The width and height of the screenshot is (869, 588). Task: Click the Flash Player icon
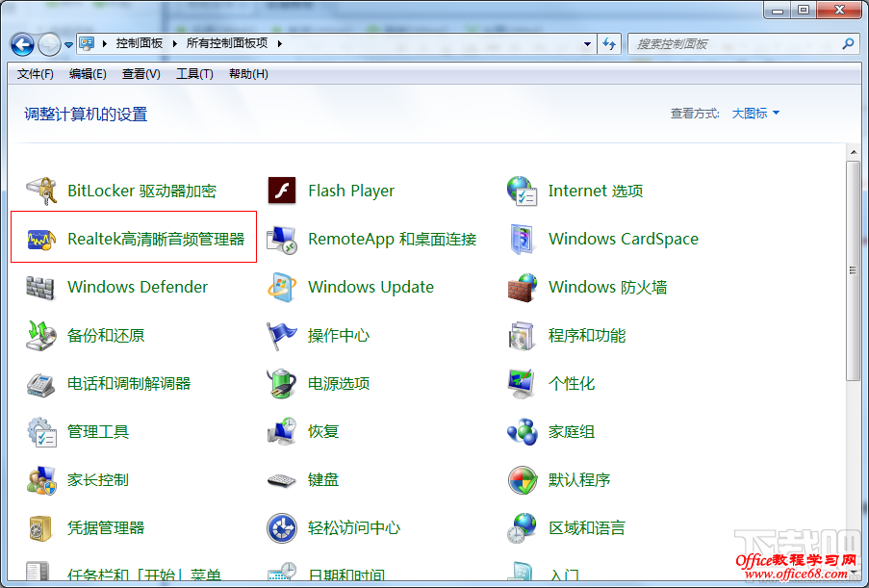(282, 191)
